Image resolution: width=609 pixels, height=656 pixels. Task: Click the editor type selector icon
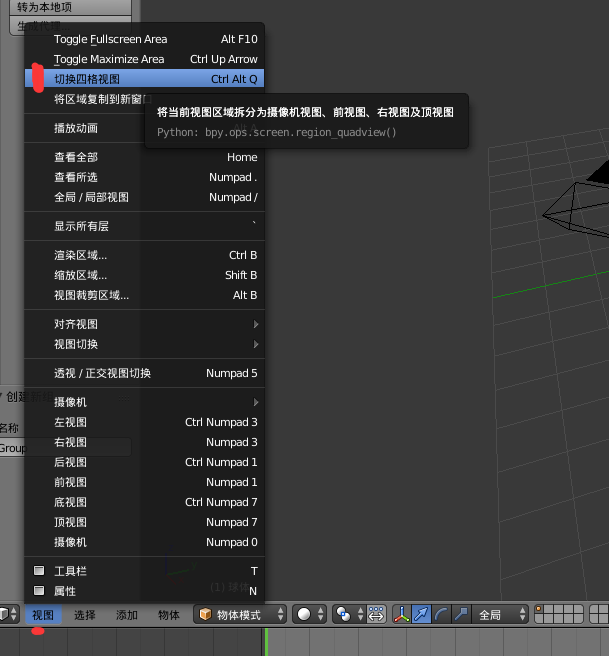(8, 614)
